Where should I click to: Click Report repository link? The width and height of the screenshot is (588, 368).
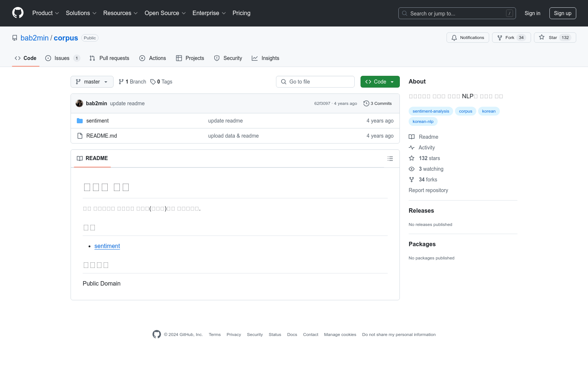click(x=428, y=190)
